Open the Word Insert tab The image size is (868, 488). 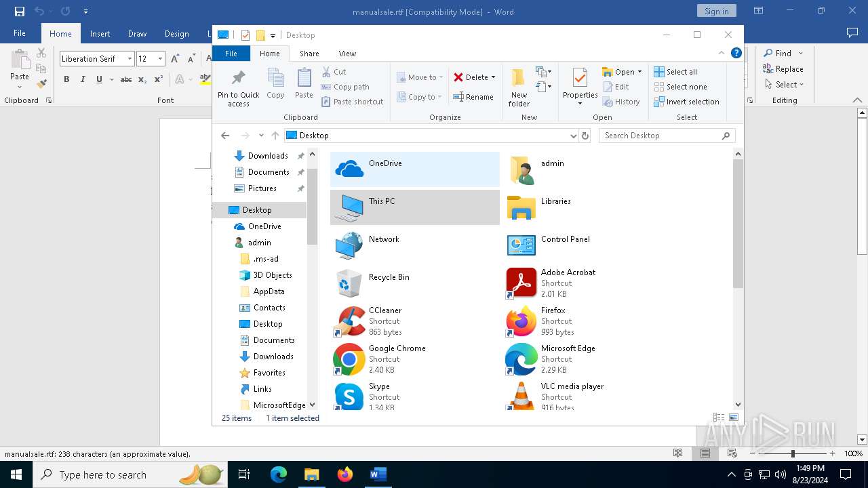[x=100, y=34]
